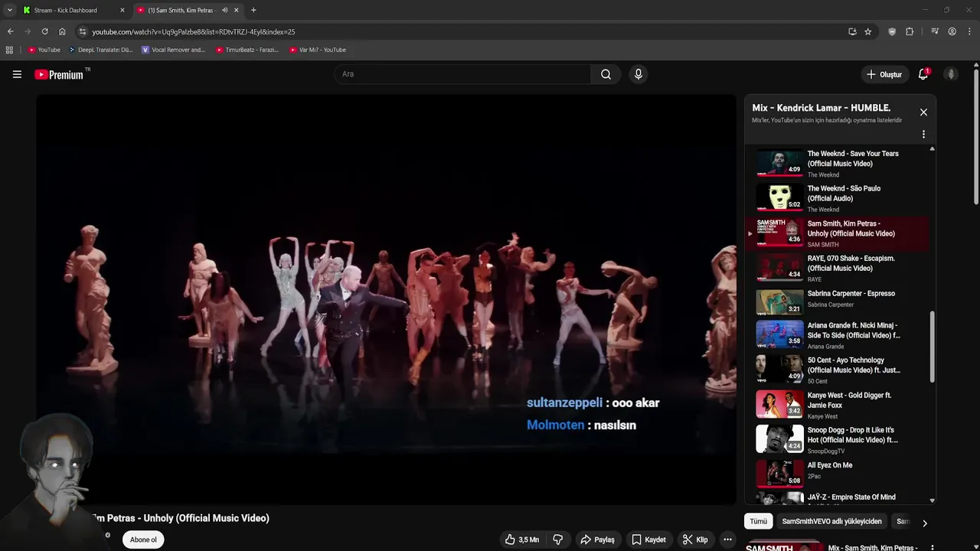The image size is (980, 551).
Task: Click the Klip clip button
Action: click(695, 540)
